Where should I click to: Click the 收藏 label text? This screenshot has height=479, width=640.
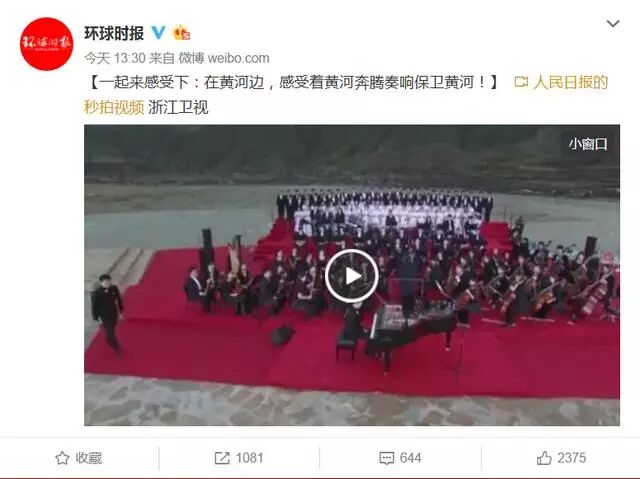89,458
